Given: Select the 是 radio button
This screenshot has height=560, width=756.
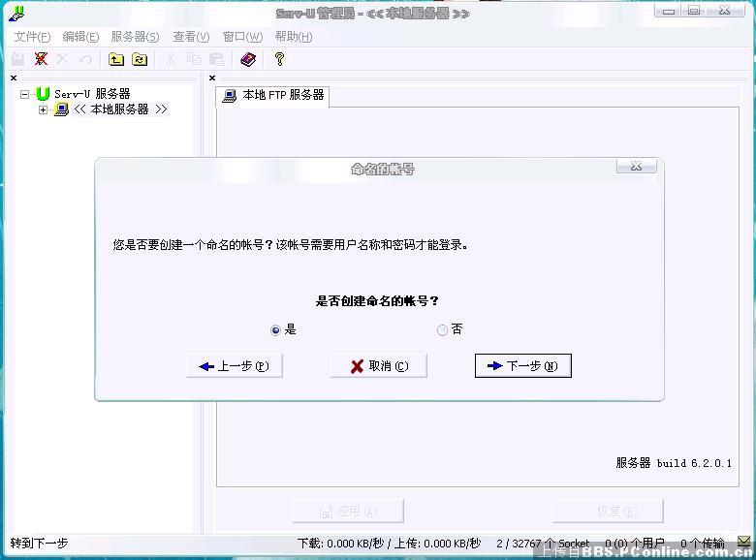Looking at the screenshot, I should point(276,330).
